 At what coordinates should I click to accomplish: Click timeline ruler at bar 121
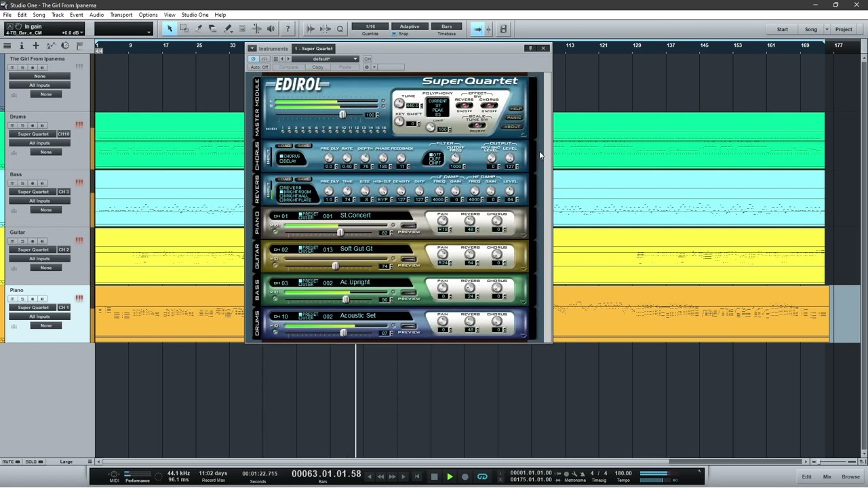click(x=603, y=45)
